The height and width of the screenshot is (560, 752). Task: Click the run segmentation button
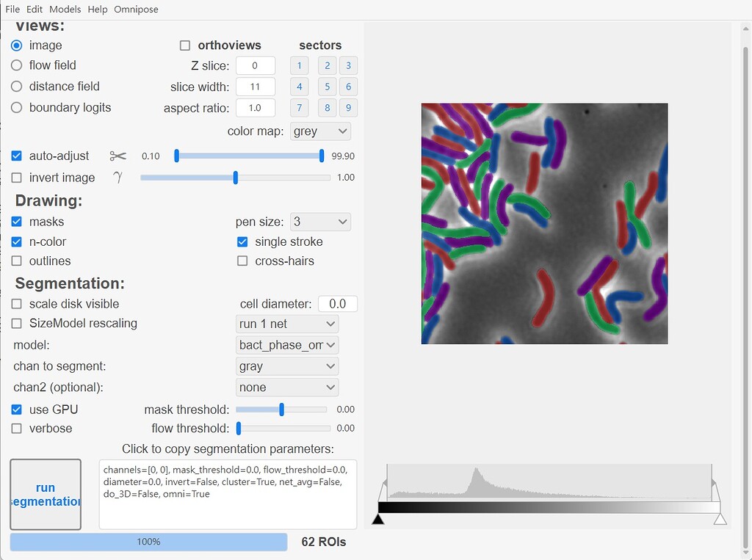coord(46,494)
